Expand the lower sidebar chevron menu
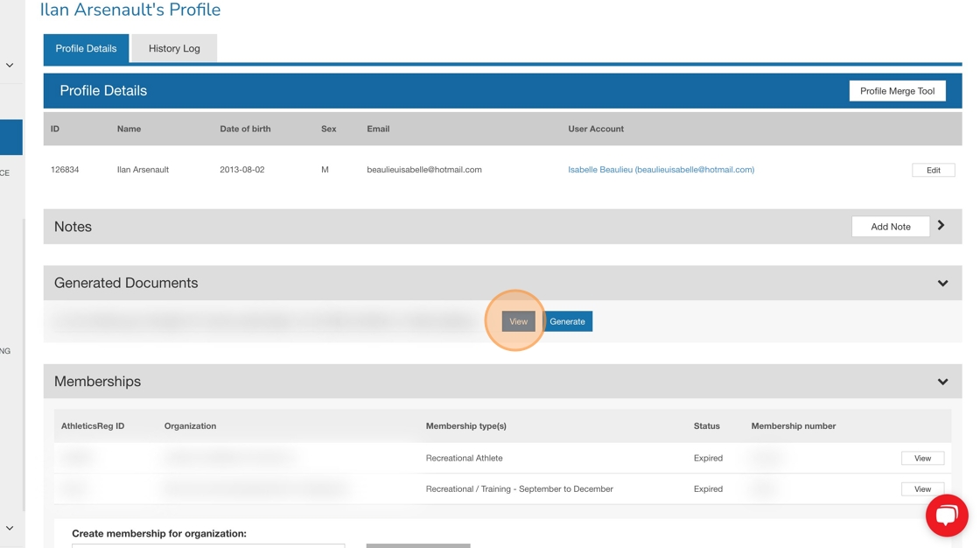The image size is (980, 548). tap(10, 528)
